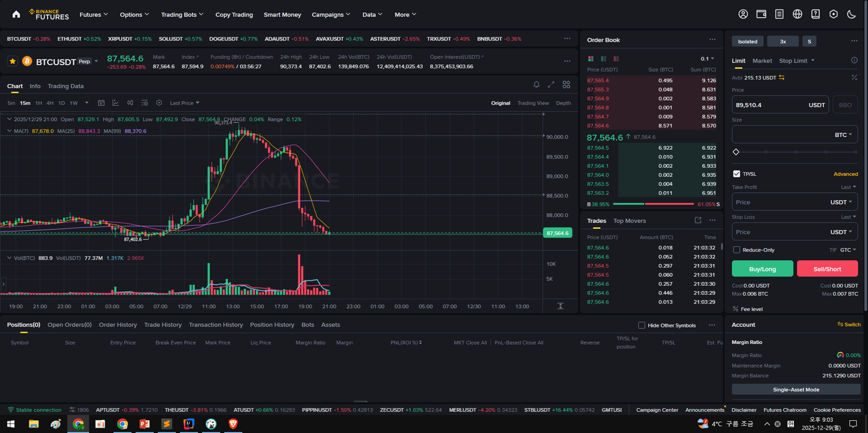Select the 1H chart interval

39,103
